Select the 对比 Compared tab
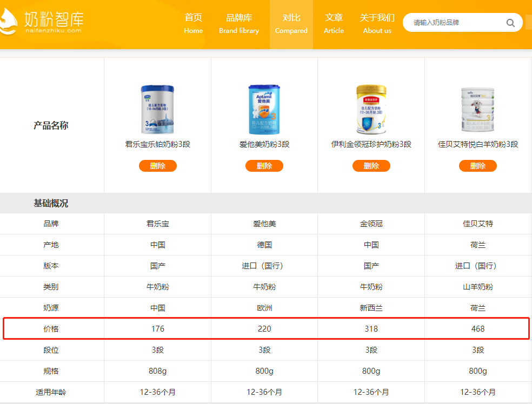532x404 pixels. [291, 23]
